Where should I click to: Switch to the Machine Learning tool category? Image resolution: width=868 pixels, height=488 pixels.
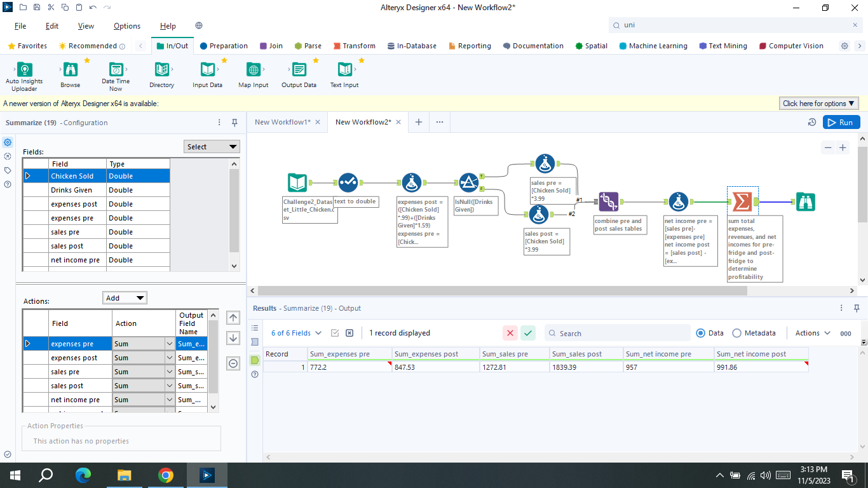[653, 46]
